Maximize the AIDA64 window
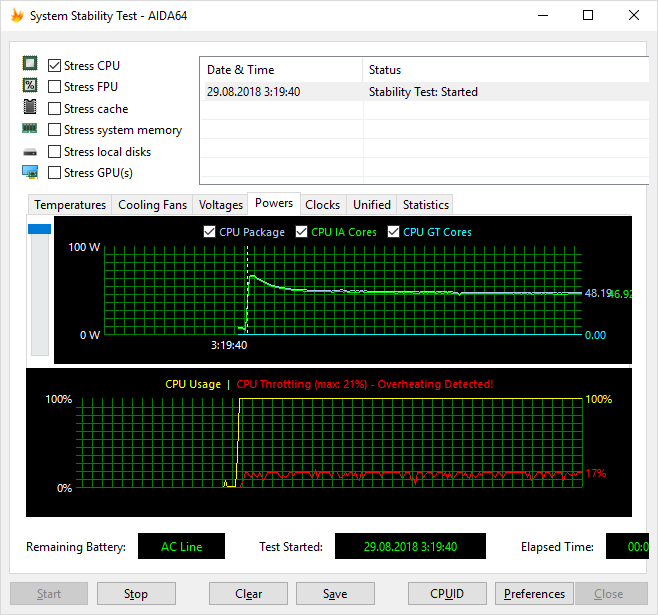 click(588, 16)
